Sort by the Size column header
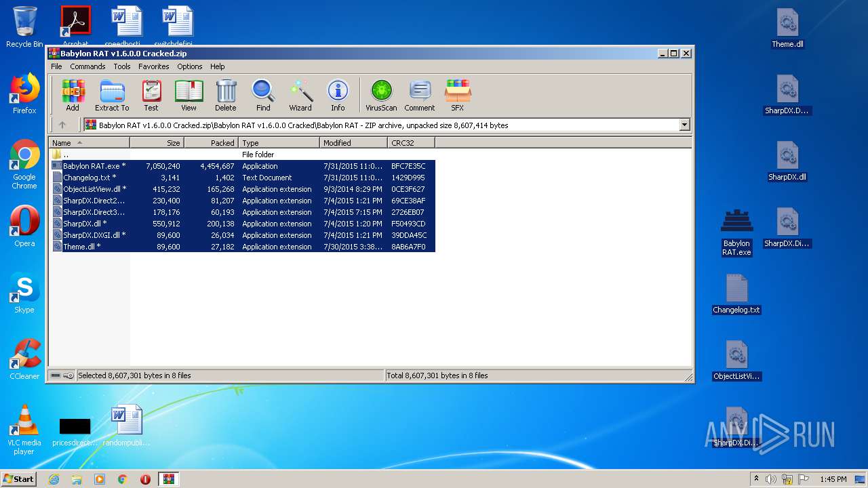Viewport: 868px width, 488px height. (x=157, y=143)
